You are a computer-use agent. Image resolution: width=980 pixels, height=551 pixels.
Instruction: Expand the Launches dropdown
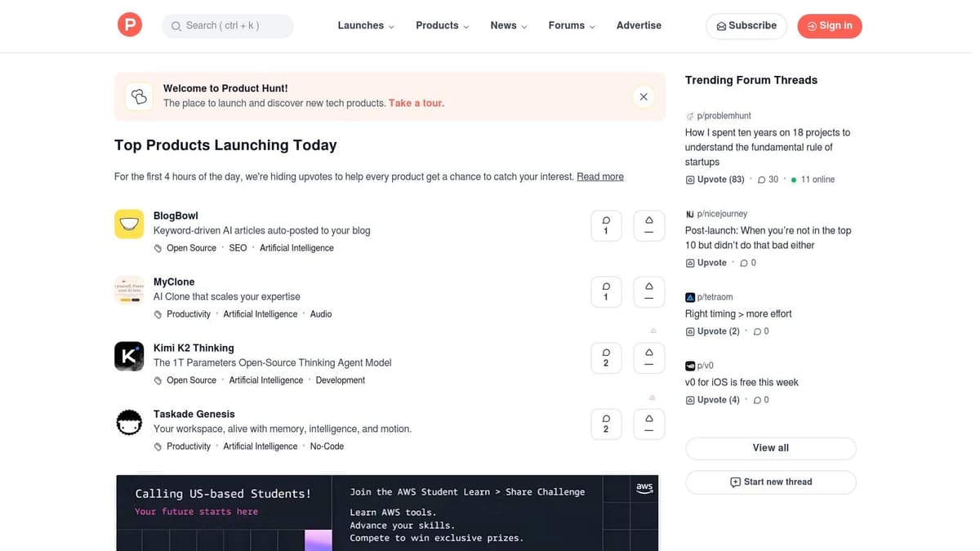(x=365, y=25)
